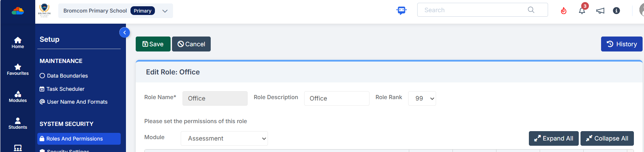644x152 pixels.
Task: Open the Role Rank dropdown
Action: [x=422, y=98]
